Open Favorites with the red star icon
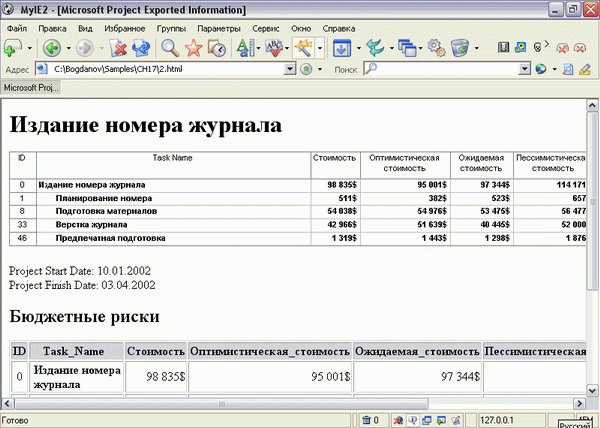The image size is (600, 428). tap(193, 48)
